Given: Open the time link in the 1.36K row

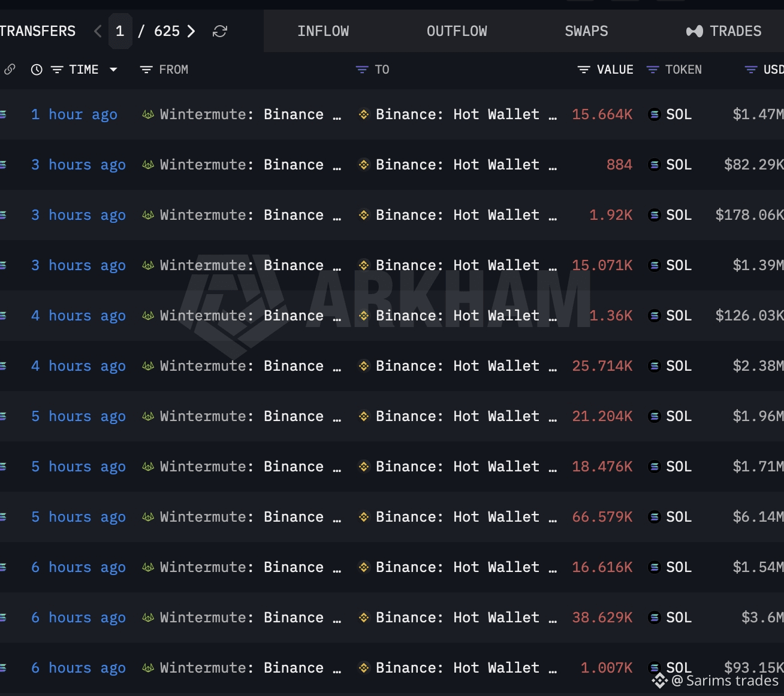Looking at the screenshot, I should pos(79,316).
